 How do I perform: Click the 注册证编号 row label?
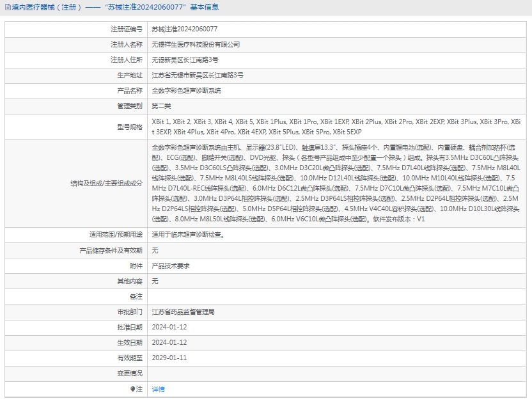tap(127, 29)
